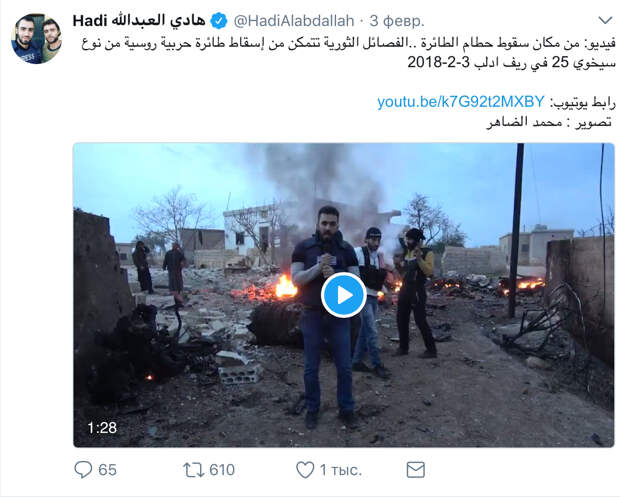Click the Arabic photographer credit line

(x=549, y=122)
